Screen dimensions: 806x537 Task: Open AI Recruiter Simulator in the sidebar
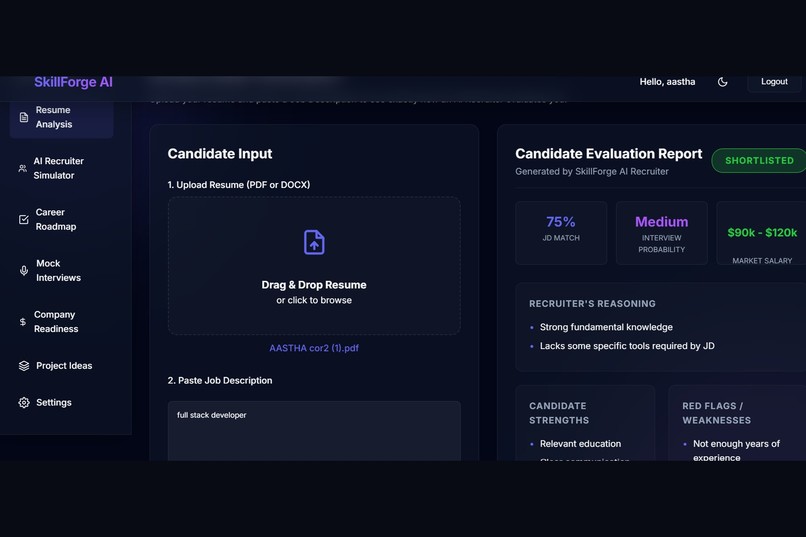(x=62, y=168)
